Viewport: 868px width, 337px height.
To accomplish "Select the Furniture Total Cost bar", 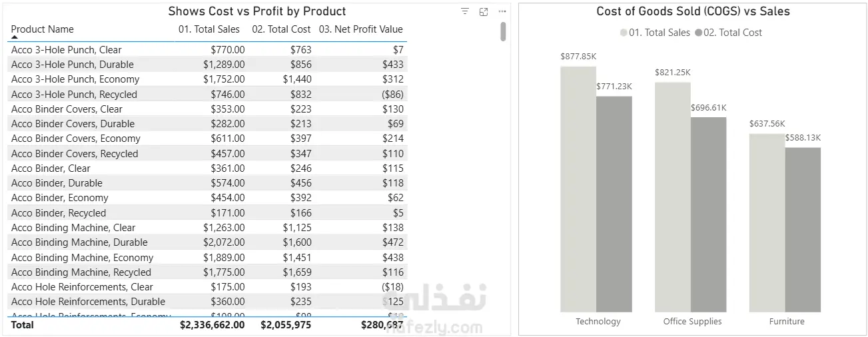I will 803,230.
